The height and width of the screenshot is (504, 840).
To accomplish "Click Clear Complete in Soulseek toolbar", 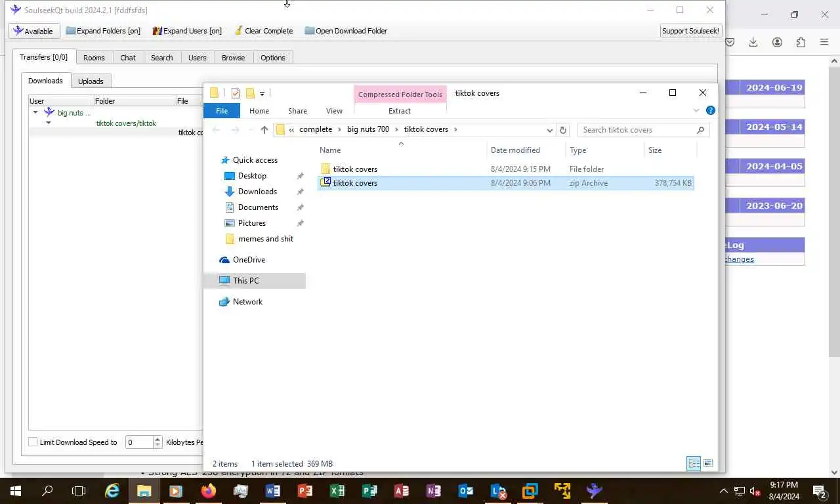I will pos(262,31).
